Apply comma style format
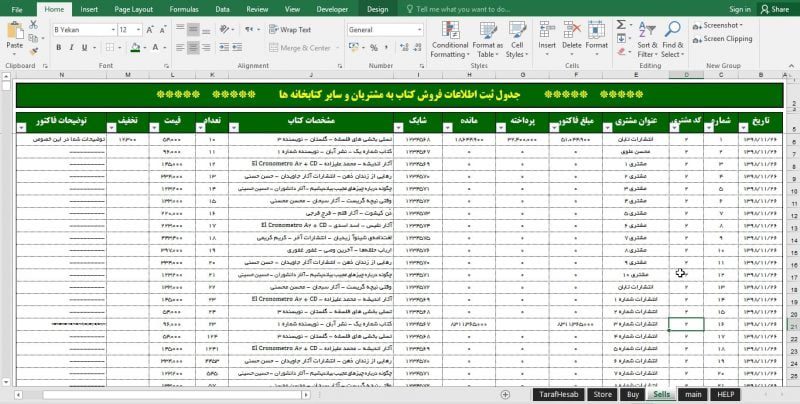800x404 pixels. point(387,47)
